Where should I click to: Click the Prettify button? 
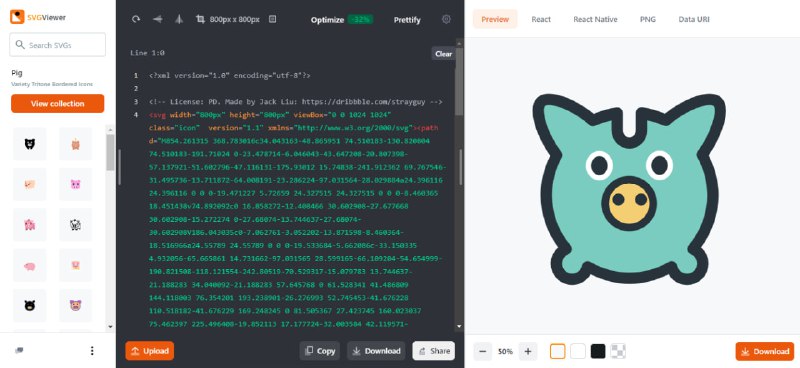(407, 20)
